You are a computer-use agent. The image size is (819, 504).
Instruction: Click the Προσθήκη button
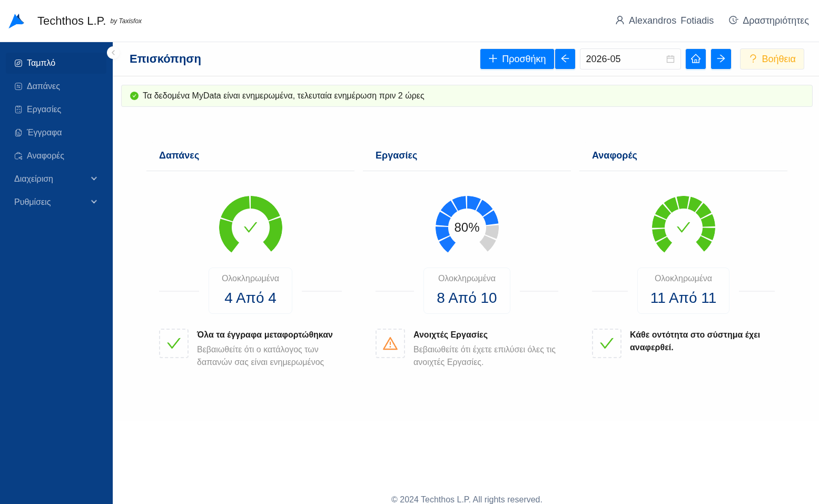point(517,59)
